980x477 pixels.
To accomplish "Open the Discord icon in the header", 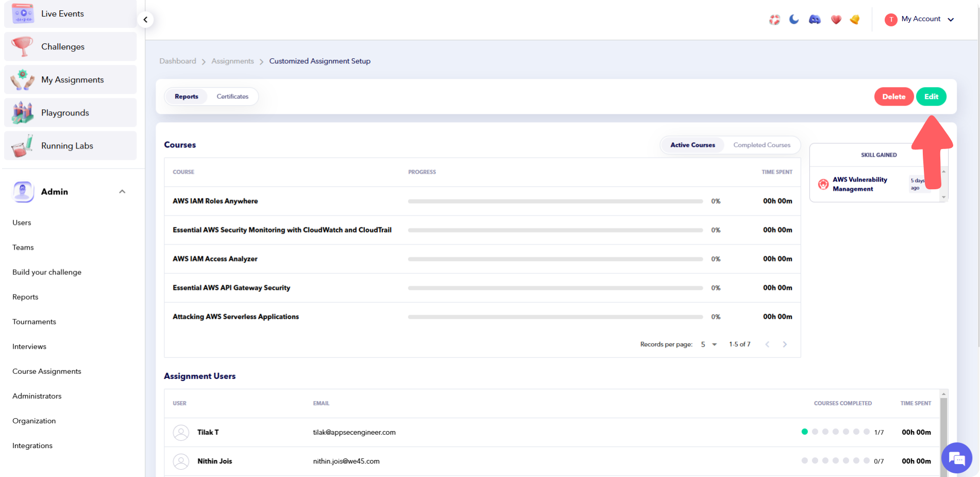I will click(x=815, y=19).
